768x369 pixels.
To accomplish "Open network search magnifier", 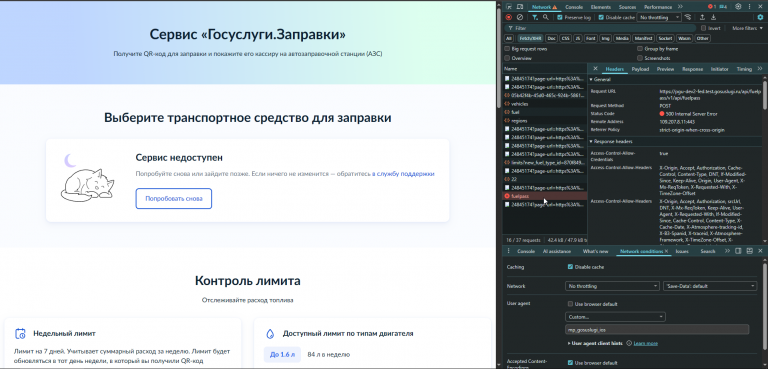I will point(546,17).
